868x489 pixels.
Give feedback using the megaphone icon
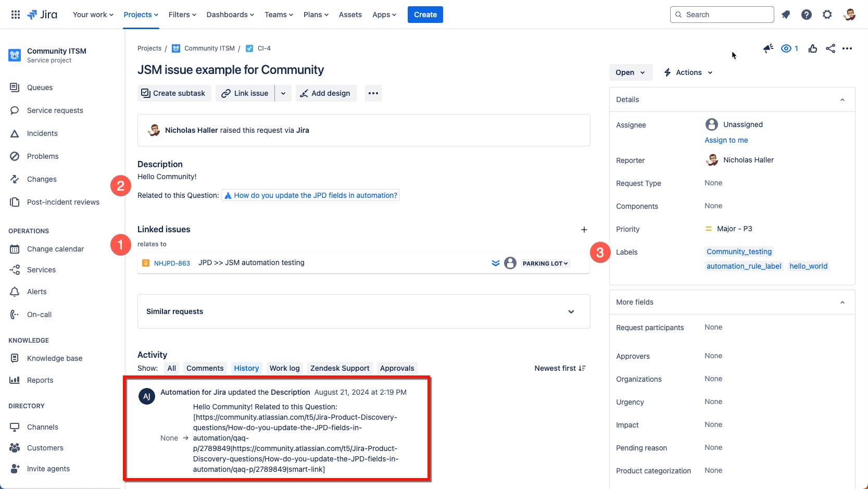(768, 48)
